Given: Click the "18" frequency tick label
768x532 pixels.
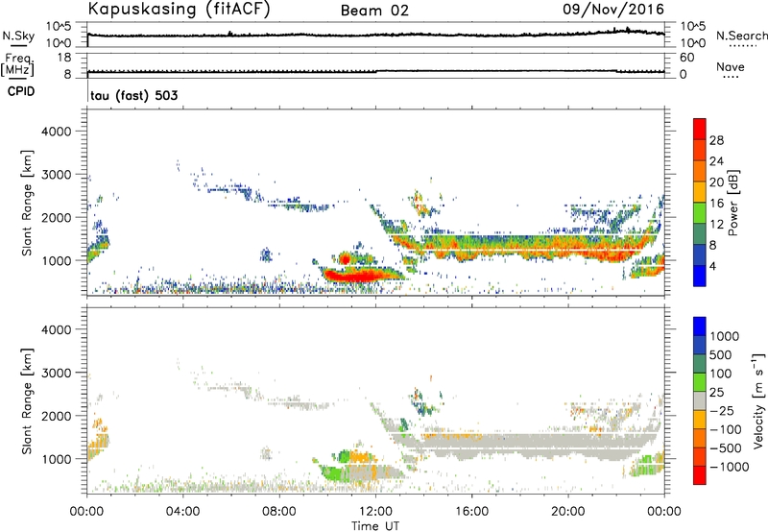Looking at the screenshot, I should pyautogui.click(x=63, y=58).
